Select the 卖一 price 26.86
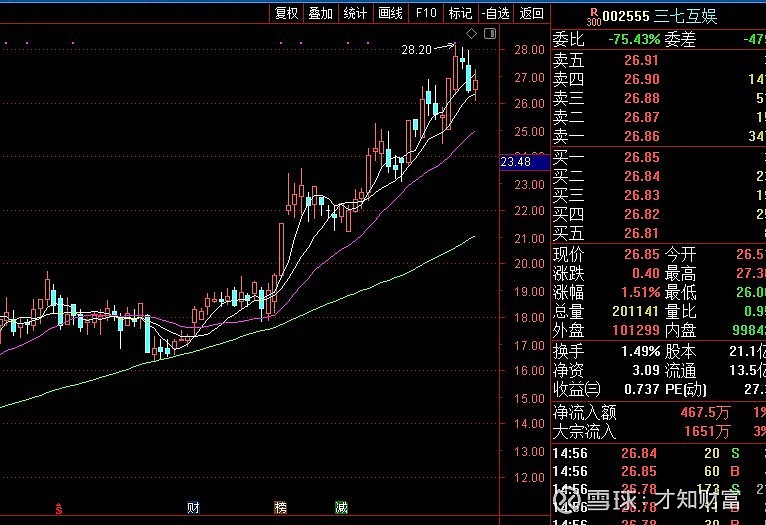The width and height of the screenshot is (766, 525). coord(641,136)
